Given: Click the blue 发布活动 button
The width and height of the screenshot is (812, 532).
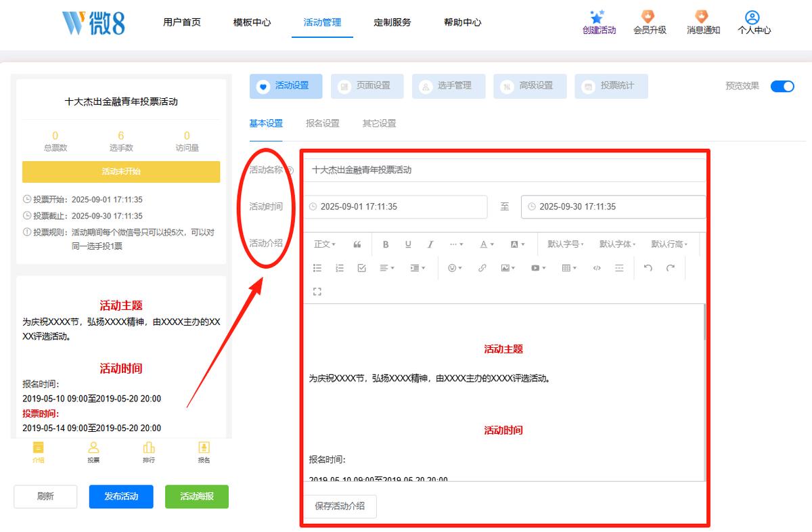Looking at the screenshot, I should (121, 496).
